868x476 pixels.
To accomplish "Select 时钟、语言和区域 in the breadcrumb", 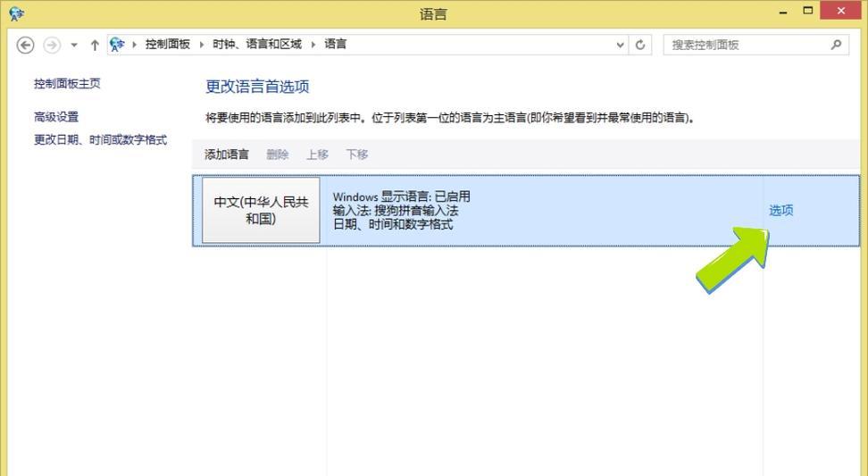I will coord(257,45).
